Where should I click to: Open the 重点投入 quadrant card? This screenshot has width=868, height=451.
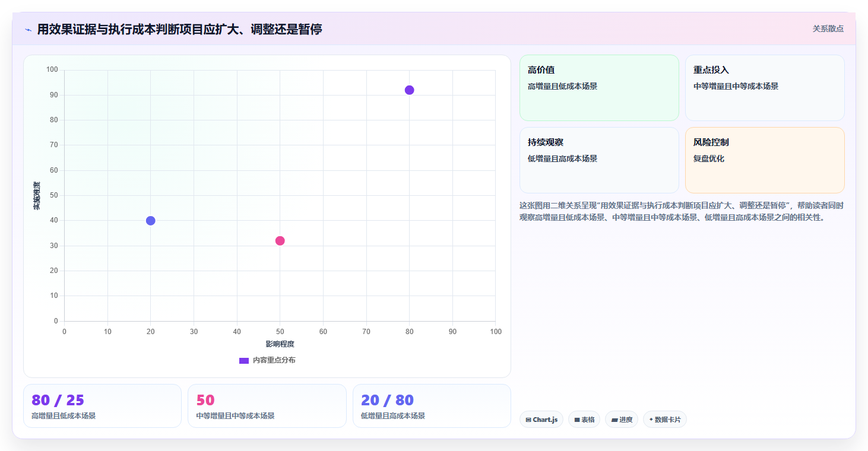765,88
